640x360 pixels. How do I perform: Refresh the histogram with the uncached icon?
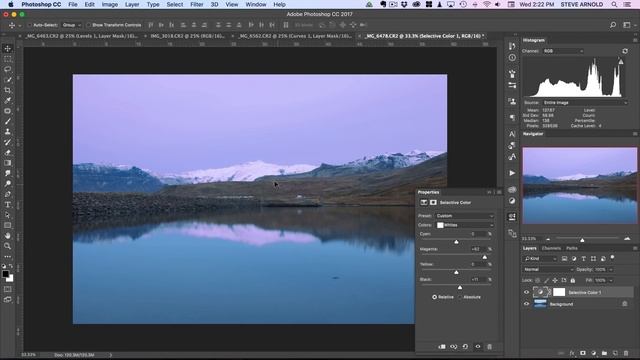pyautogui.click(x=625, y=51)
